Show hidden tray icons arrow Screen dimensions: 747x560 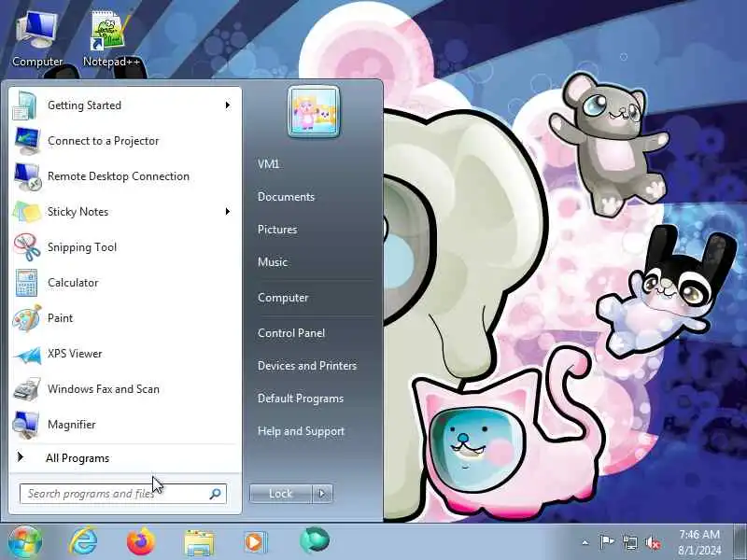[x=585, y=542]
